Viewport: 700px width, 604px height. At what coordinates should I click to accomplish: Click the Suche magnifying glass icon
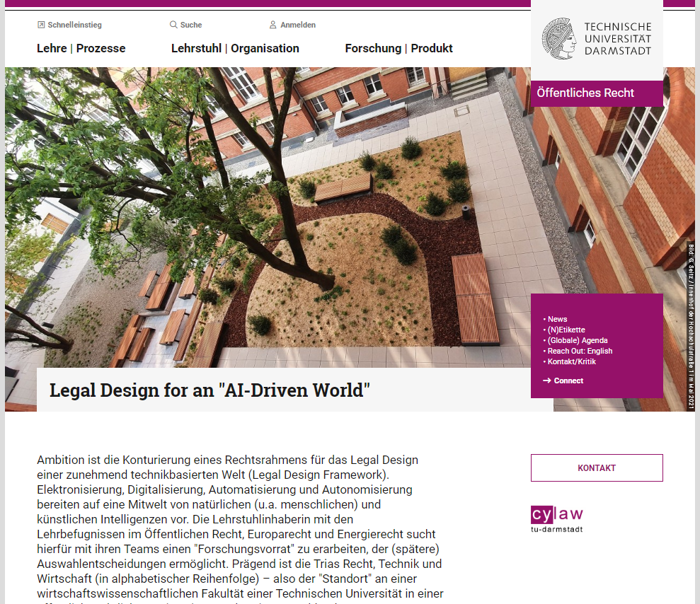(173, 25)
